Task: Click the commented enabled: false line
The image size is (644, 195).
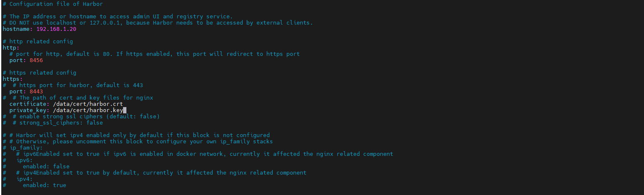Action: pos(36,167)
